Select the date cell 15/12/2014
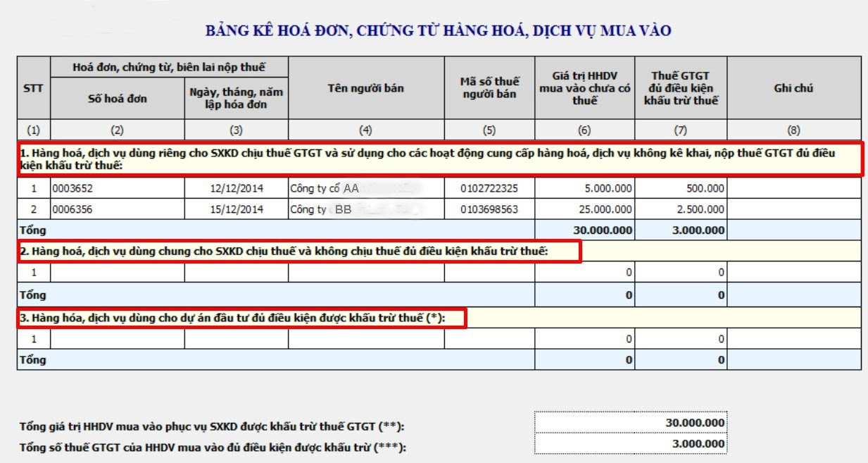868x463 pixels. coord(236,209)
